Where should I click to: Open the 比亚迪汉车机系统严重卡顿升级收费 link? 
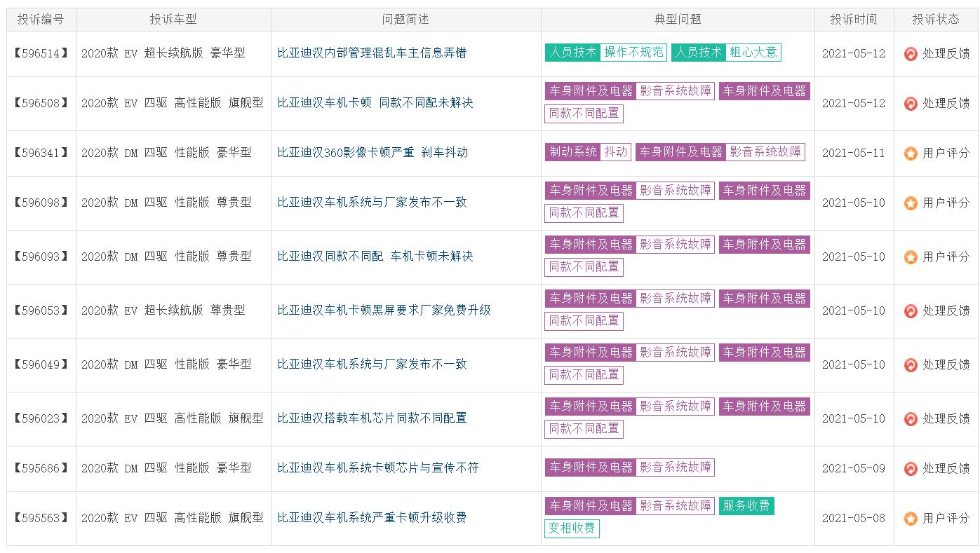pyautogui.click(x=372, y=518)
